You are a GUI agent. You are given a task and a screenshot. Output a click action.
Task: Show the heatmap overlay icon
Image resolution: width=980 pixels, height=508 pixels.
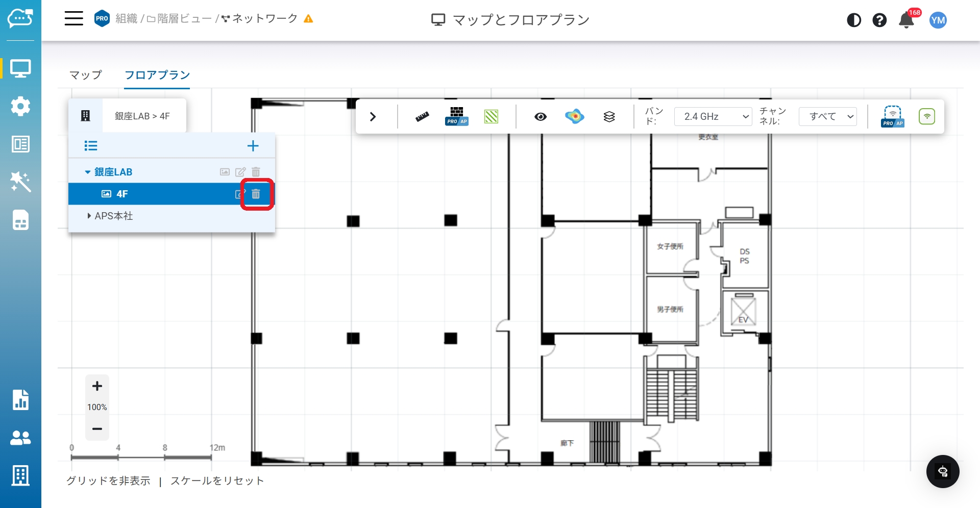click(x=575, y=117)
